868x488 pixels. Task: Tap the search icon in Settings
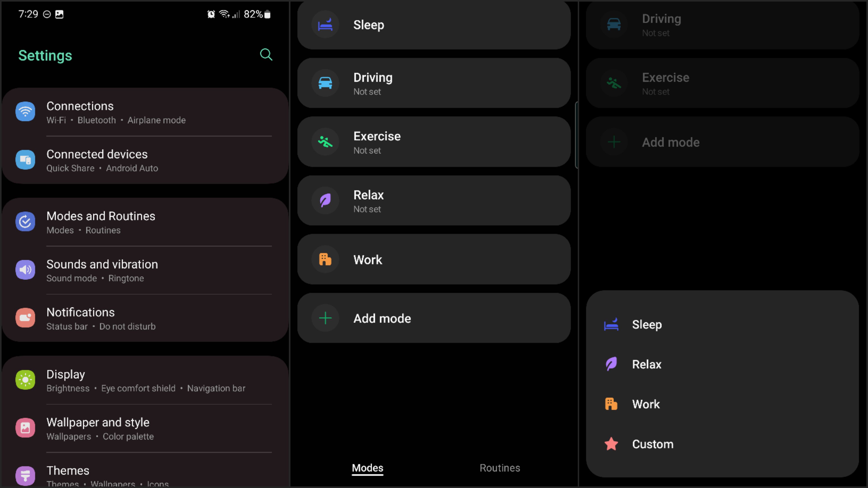[267, 55]
